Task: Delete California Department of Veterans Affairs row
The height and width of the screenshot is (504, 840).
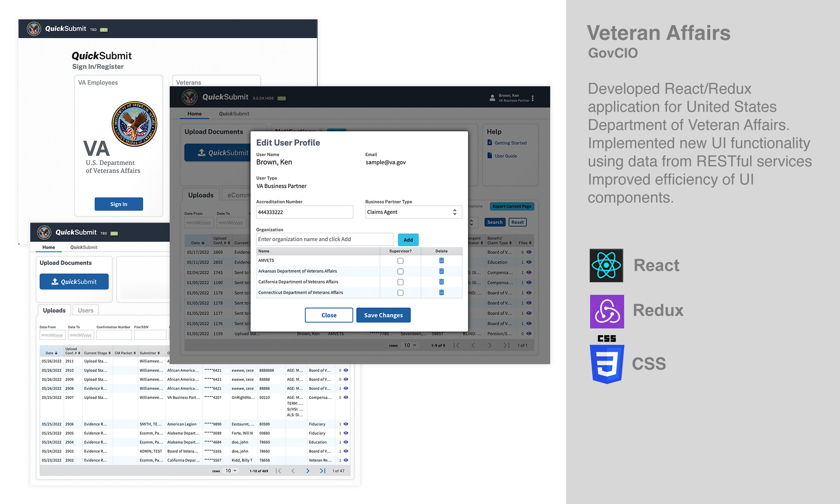Action: 441,282
